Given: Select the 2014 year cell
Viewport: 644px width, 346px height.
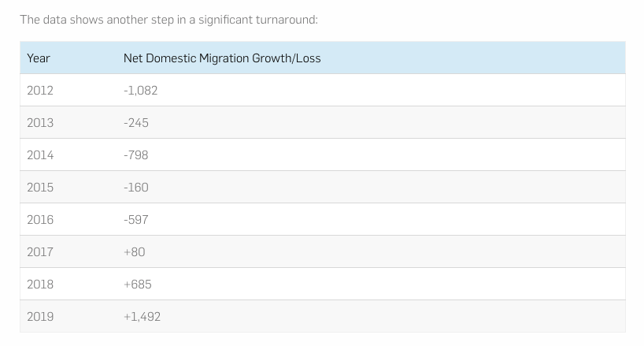Looking at the screenshot, I should [x=40, y=155].
